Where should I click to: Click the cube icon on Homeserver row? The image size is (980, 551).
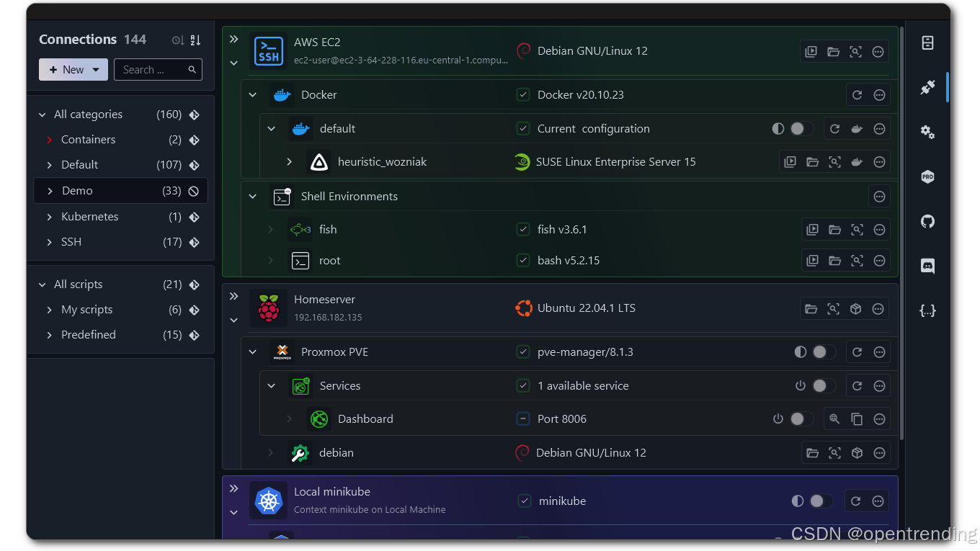pos(855,309)
